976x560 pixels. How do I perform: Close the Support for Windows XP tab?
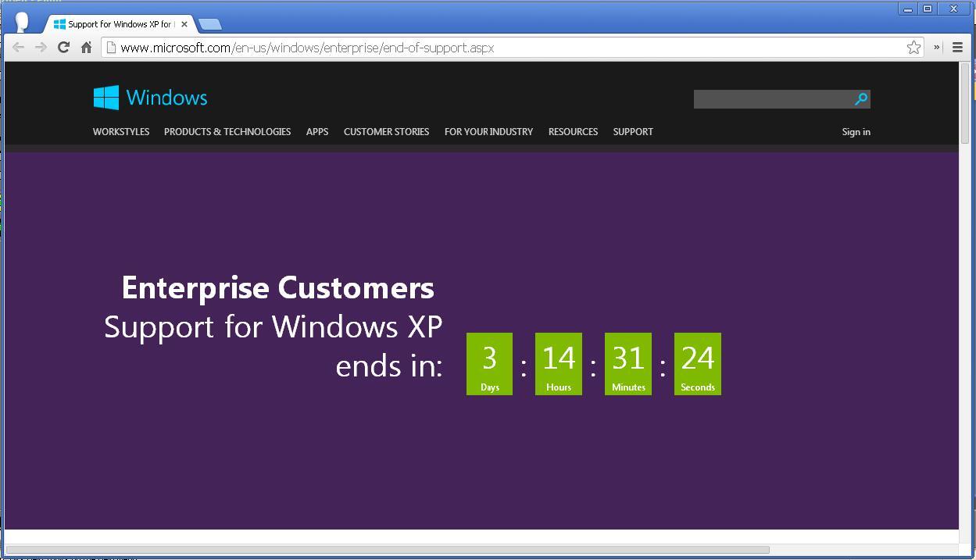(x=184, y=24)
